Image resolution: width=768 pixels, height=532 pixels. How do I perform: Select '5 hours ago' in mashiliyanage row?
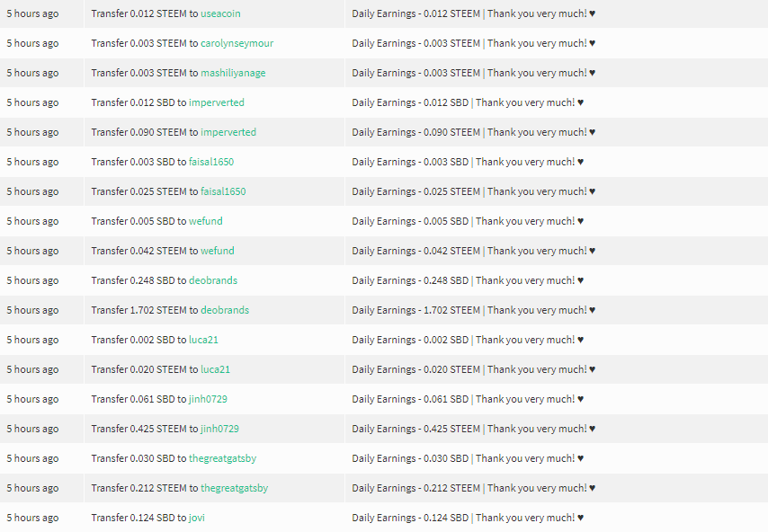[32, 73]
